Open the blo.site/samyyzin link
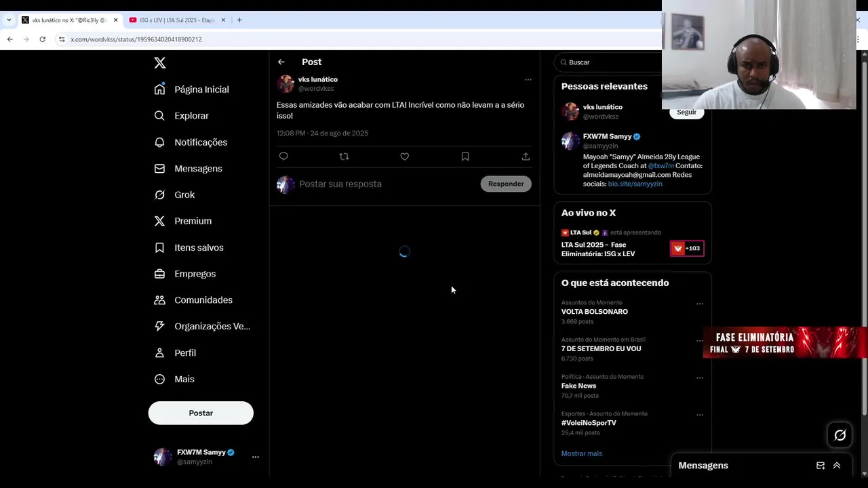The height and width of the screenshot is (488, 868). coord(635,184)
